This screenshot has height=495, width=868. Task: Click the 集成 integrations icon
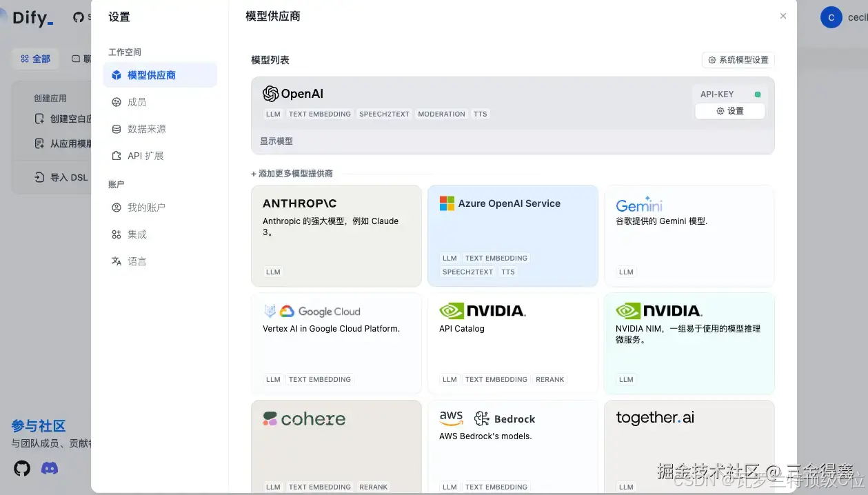[x=117, y=234]
